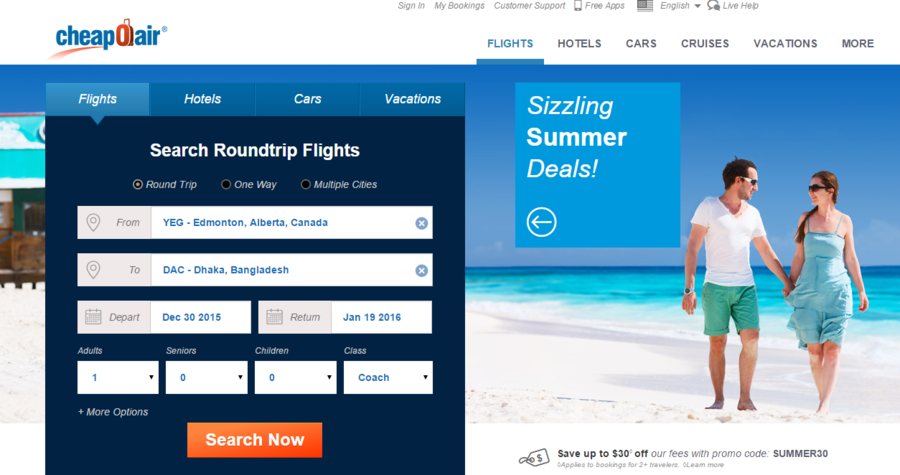Open the Adults count dropdown
The height and width of the screenshot is (475, 900).
point(118,377)
